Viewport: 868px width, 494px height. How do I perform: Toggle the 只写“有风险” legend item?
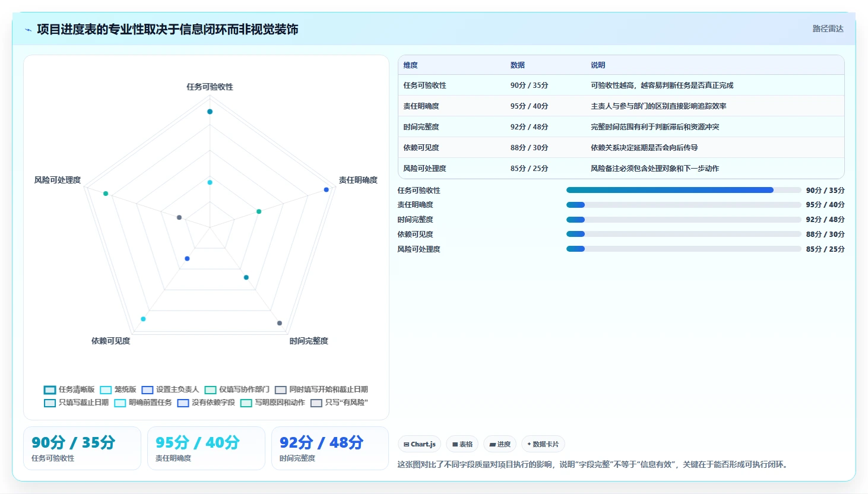(339, 403)
